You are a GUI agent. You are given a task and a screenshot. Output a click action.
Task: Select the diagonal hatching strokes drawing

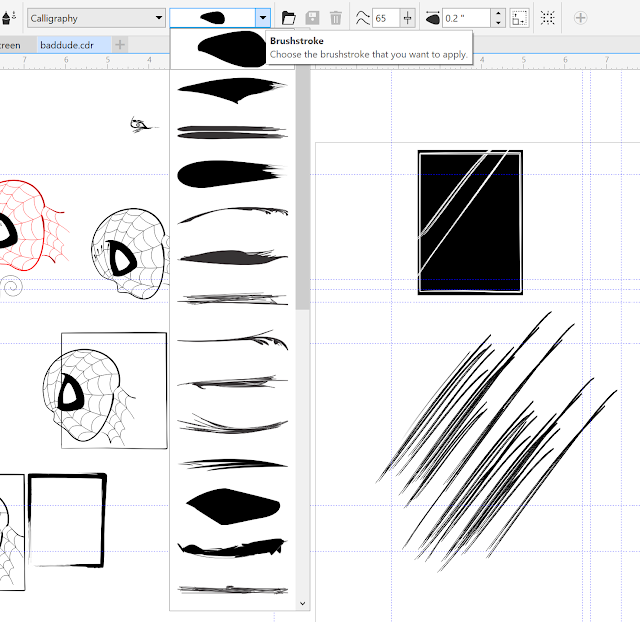(x=496, y=442)
